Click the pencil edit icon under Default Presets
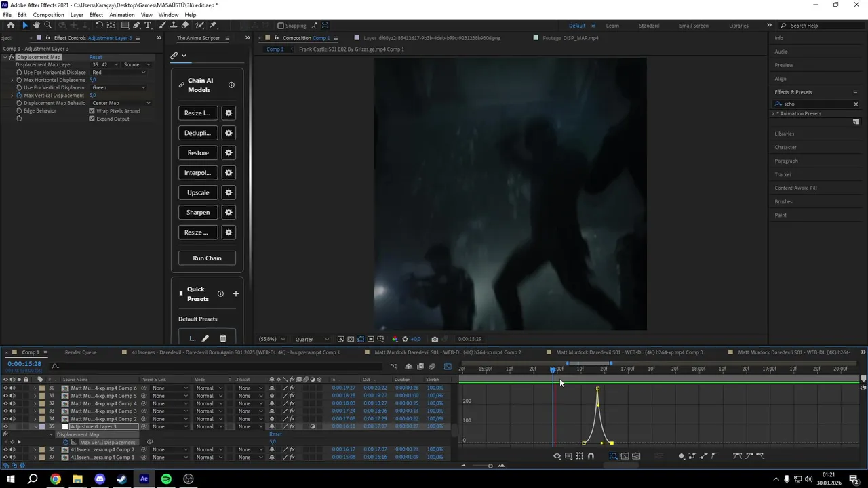 [205, 338]
